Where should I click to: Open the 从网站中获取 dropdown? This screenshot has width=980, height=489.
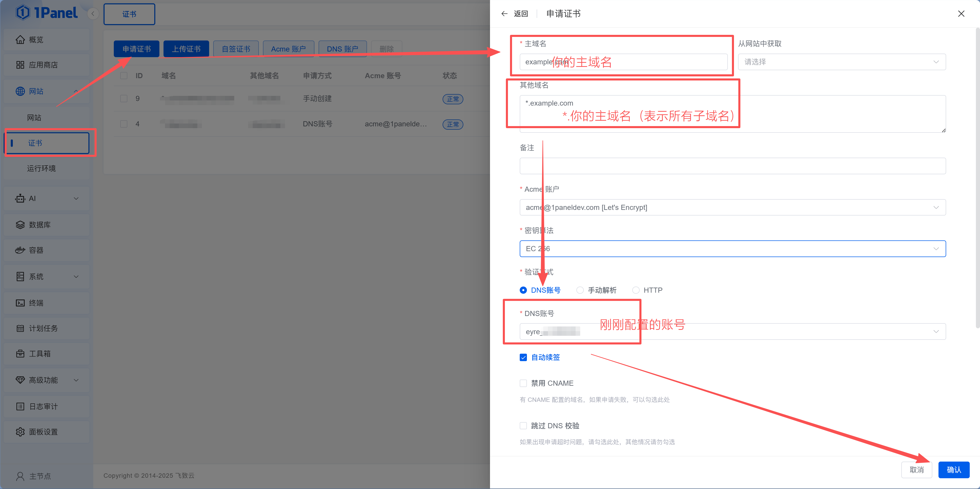pos(842,62)
